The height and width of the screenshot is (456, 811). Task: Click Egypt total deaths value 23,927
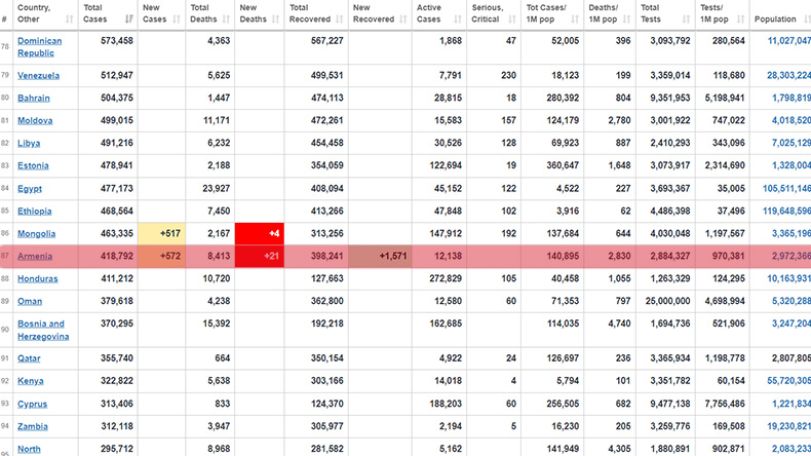pyautogui.click(x=216, y=188)
